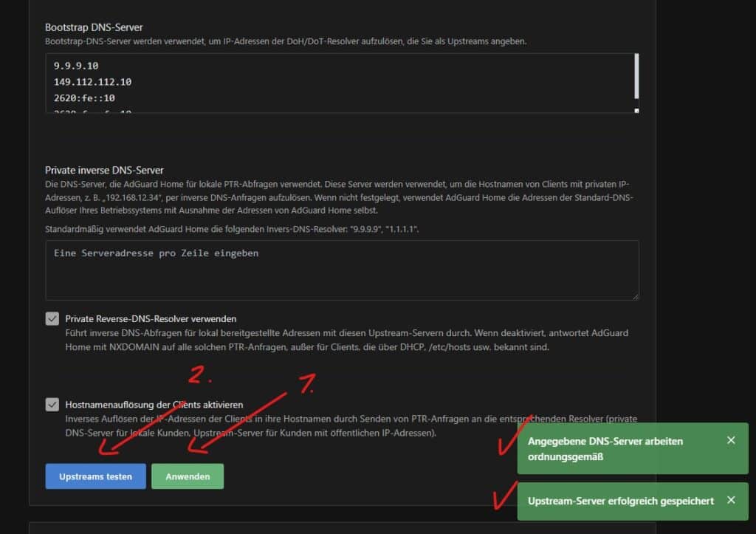The height and width of the screenshot is (534, 756).
Task: Click the 'Angegebene DNS-Server arbeiten ordnungsgemäß' toast text
Action: 605,448
